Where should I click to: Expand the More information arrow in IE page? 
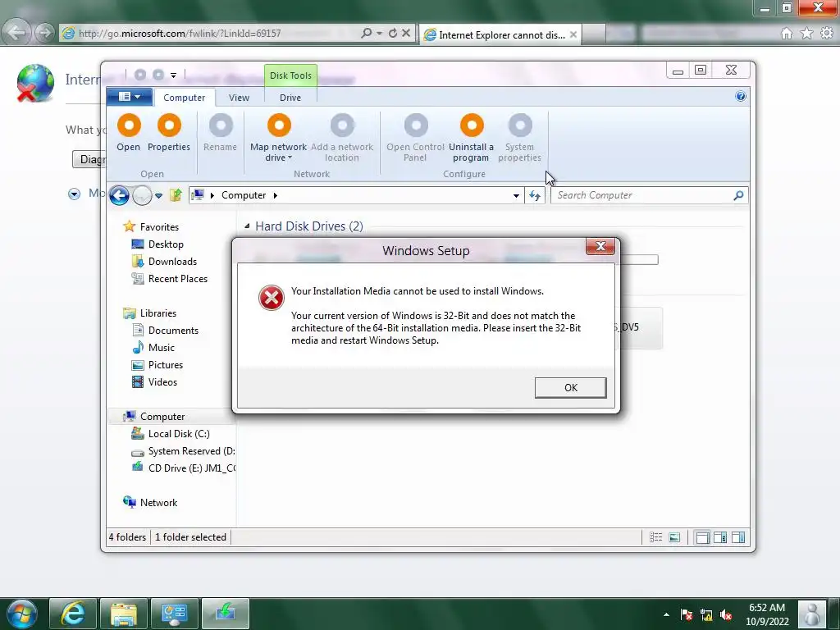(x=75, y=194)
